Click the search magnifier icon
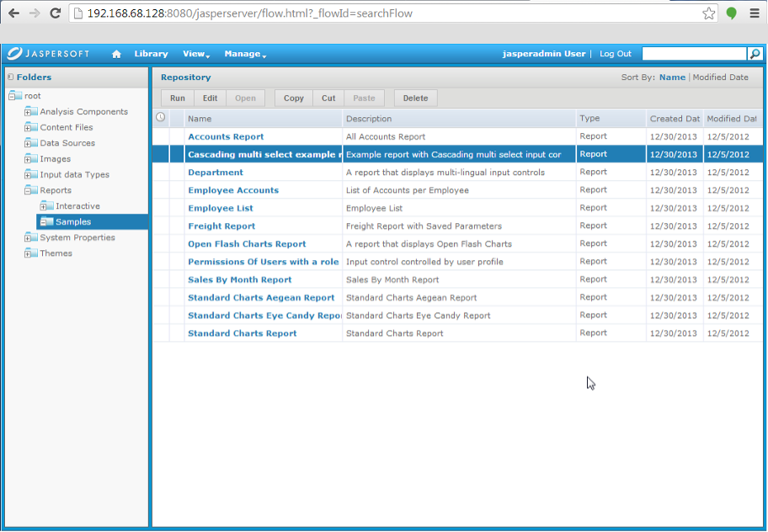 [x=755, y=54]
